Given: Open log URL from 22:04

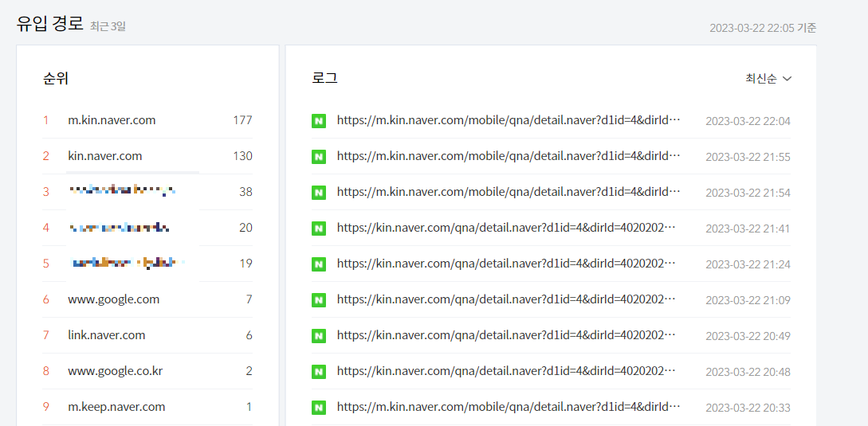Looking at the screenshot, I should point(509,120).
